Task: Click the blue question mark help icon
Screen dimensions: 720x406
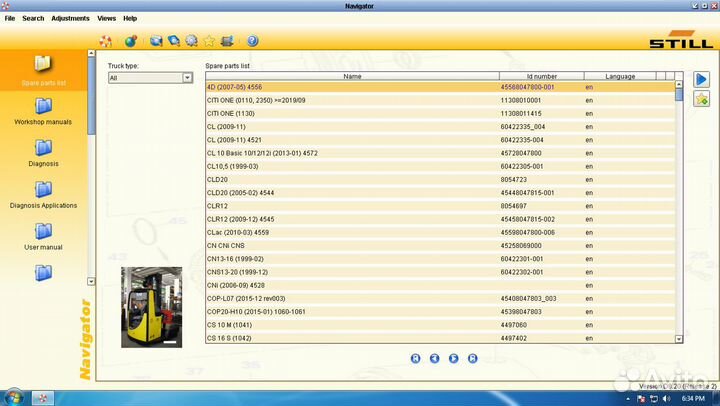Action: [x=252, y=41]
